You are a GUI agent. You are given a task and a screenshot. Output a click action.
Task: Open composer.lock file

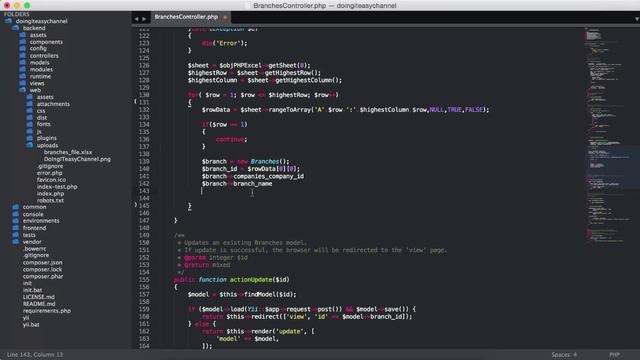point(42,269)
